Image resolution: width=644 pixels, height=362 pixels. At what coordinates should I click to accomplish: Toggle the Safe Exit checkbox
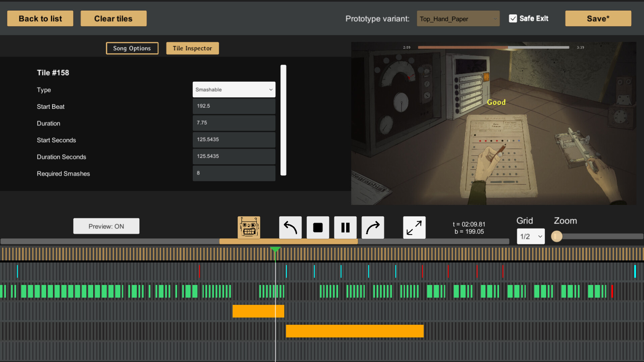click(513, 18)
